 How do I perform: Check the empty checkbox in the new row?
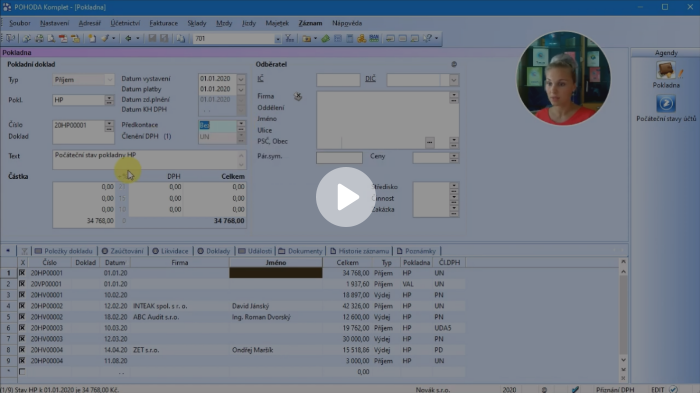coord(22,372)
